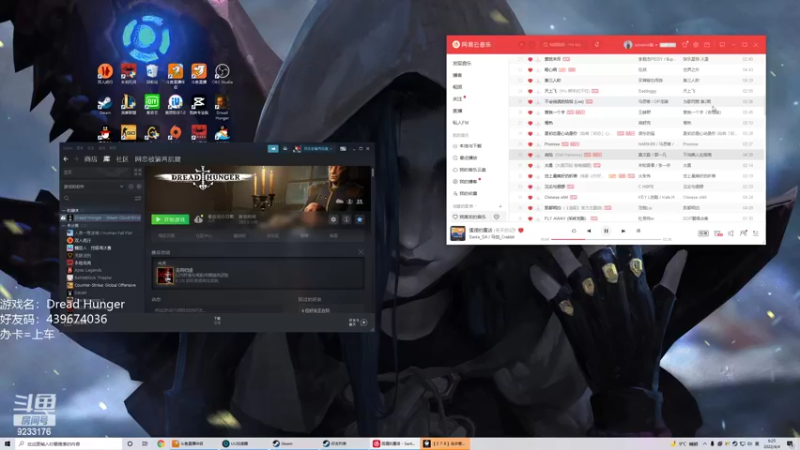Go to previous track in NetEase Music
800x450 pixels.
pos(589,231)
